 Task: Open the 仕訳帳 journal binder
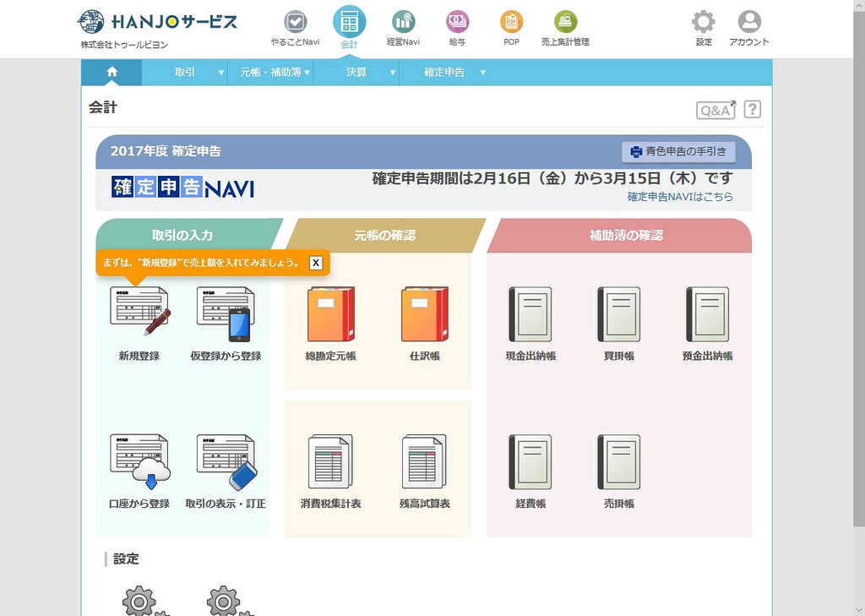424,314
